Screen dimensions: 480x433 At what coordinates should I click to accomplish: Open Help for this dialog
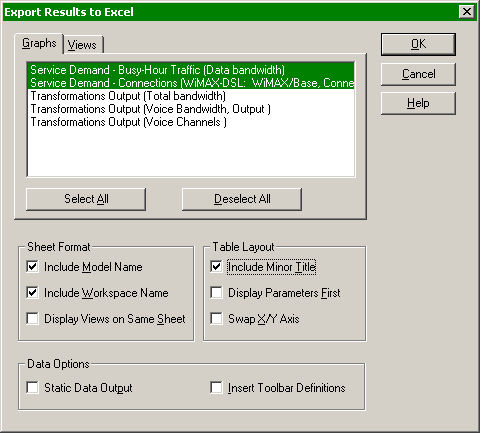point(418,103)
